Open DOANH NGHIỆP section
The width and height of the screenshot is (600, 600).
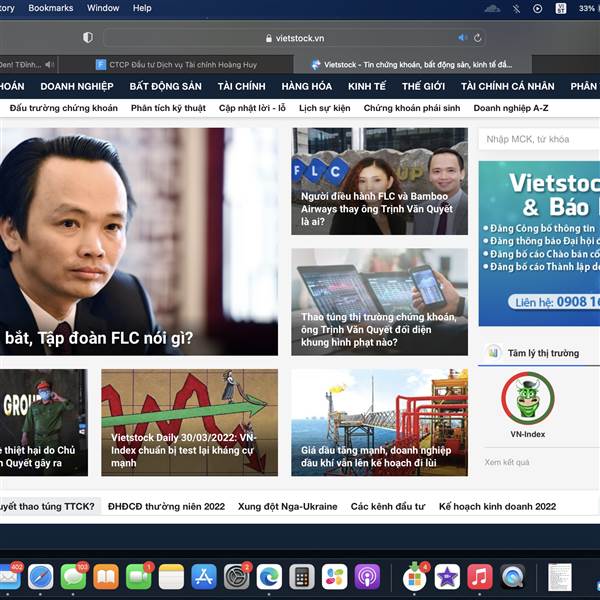point(77,86)
